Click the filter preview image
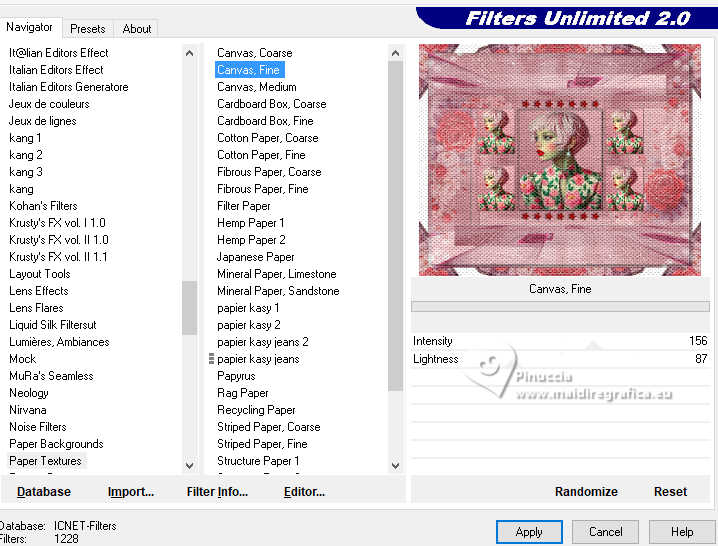Viewport: 718px width, 546px height. pyautogui.click(x=560, y=160)
